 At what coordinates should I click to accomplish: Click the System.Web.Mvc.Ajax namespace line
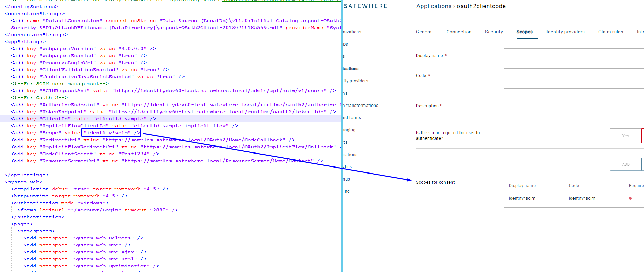coord(85,252)
